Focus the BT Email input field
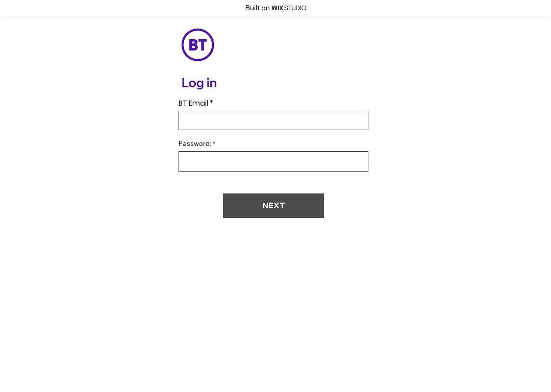 pos(273,120)
